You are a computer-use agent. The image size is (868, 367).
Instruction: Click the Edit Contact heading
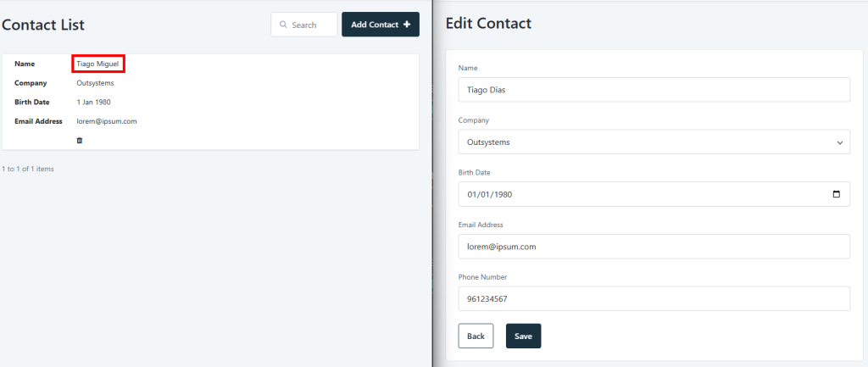[x=488, y=23]
